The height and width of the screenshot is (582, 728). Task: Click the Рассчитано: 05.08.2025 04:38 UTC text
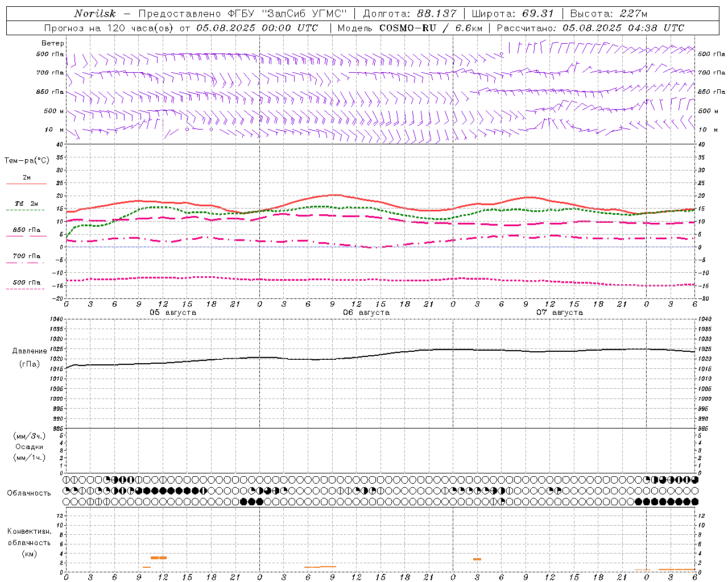click(590, 28)
